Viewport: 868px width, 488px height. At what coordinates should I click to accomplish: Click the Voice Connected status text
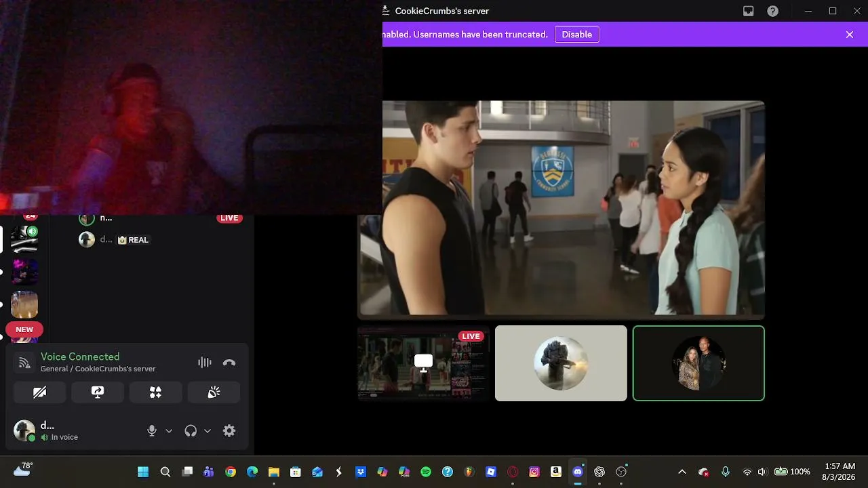tap(80, 357)
